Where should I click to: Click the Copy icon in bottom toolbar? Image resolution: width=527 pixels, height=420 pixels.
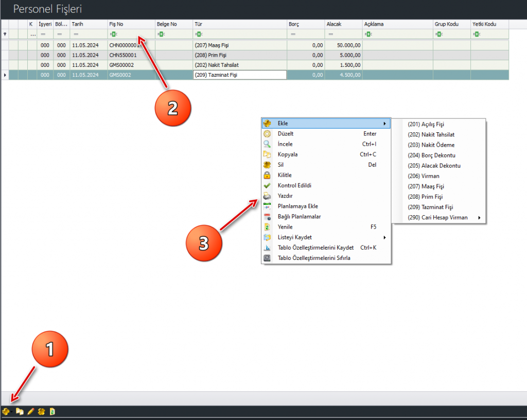click(x=20, y=412)
